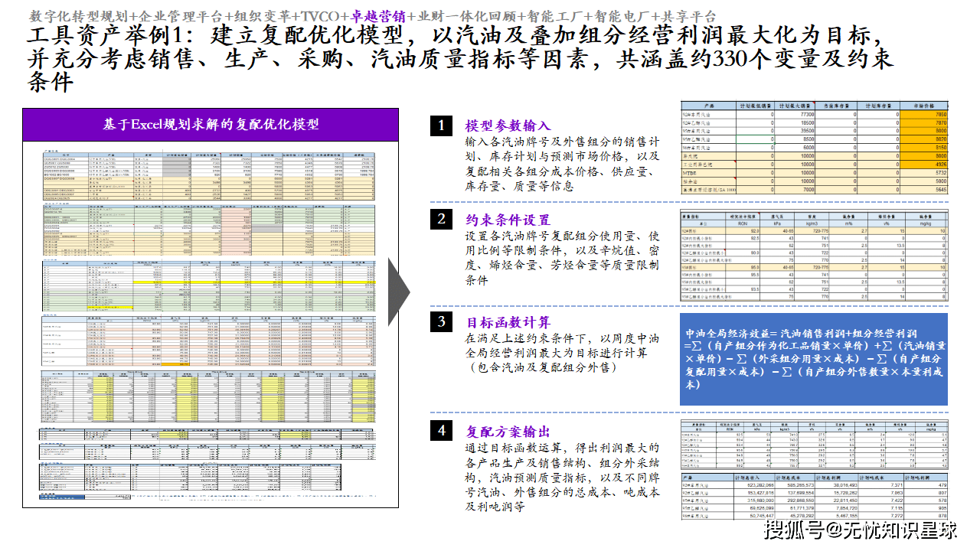The image size is (980, 551).
Task: Select the black number 4 badge
Action: pos(441,431)
